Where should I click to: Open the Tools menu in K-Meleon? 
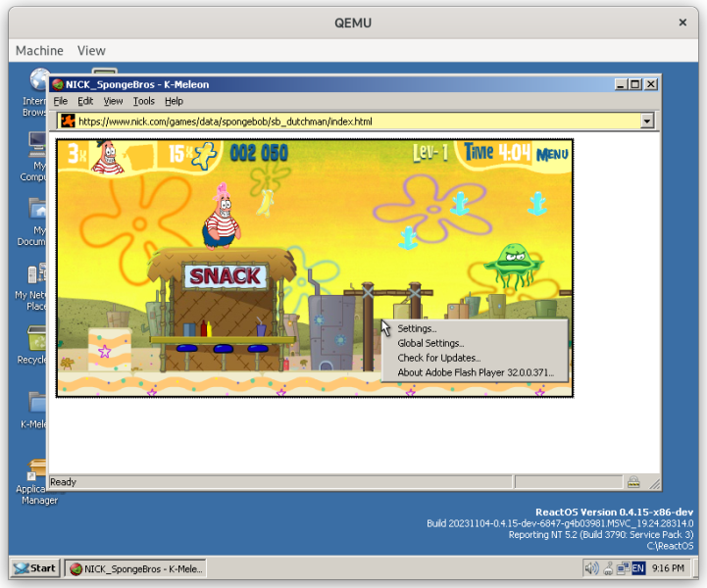pyautogui.click(x=144, y=101)
